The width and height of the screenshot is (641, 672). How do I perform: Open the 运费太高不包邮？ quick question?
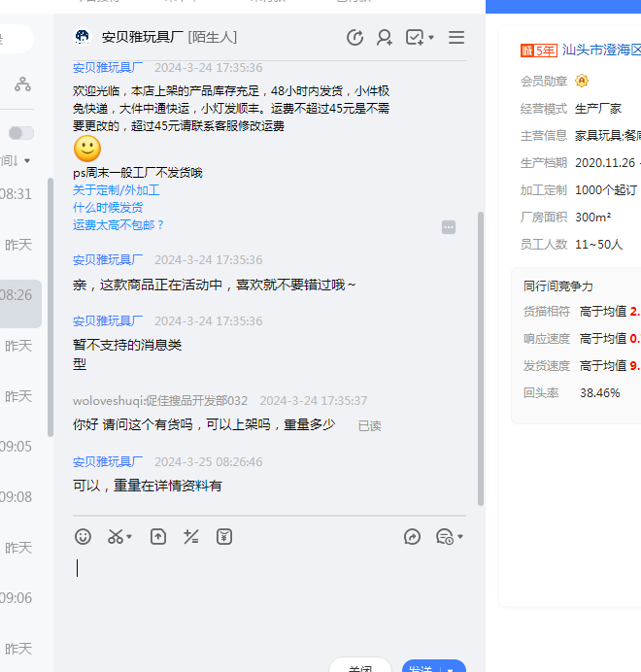pos(118,225)
